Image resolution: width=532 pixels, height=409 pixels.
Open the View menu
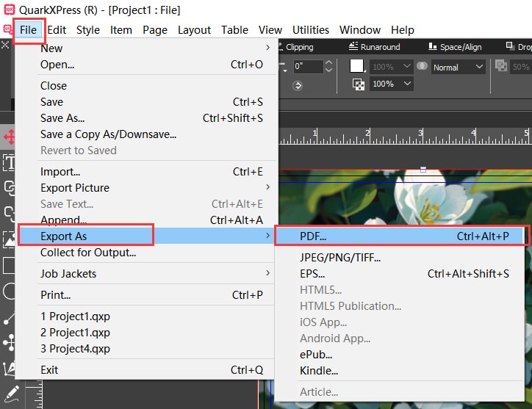(270, 30)
